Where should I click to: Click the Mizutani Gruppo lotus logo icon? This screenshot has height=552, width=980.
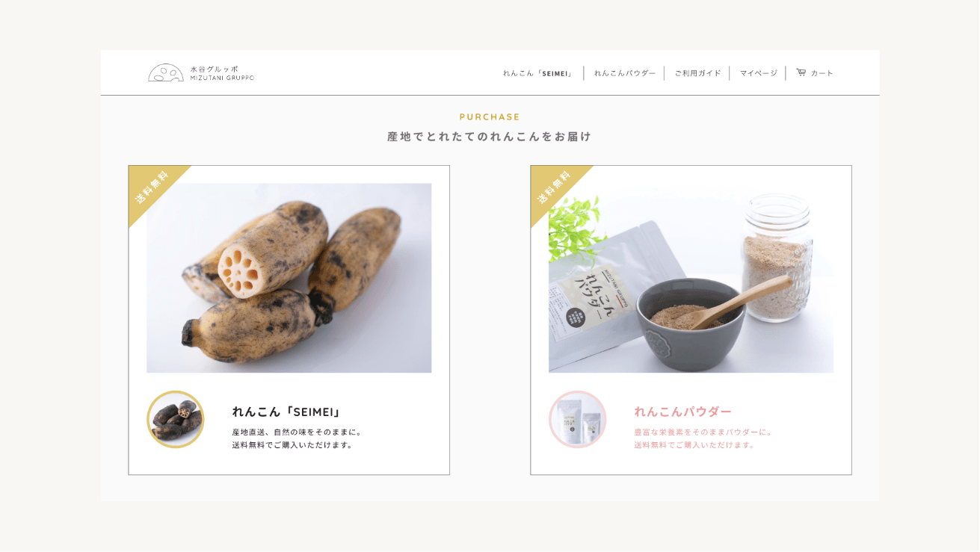(x=166, y=72)
